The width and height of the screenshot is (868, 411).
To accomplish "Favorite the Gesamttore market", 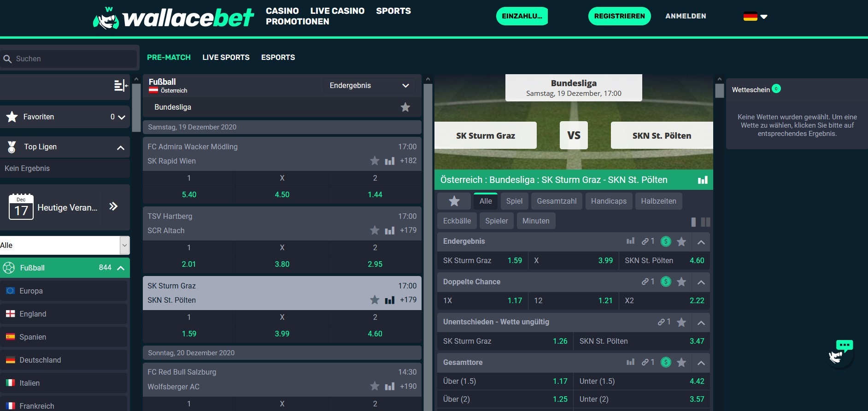I will pyautogui.click(x=681, y=363).
